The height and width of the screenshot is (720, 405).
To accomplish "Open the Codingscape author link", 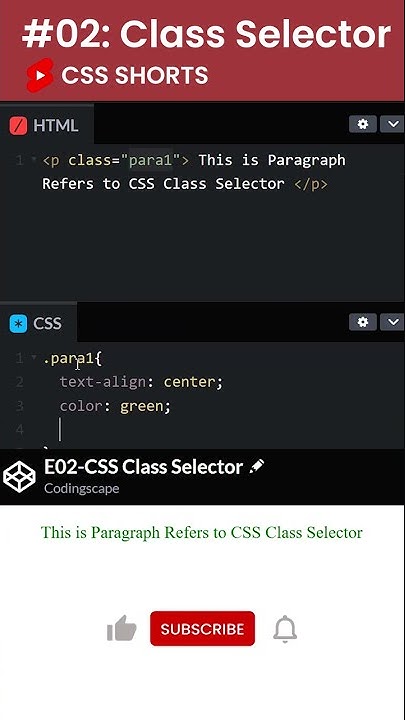I will [x=82, y=488].
